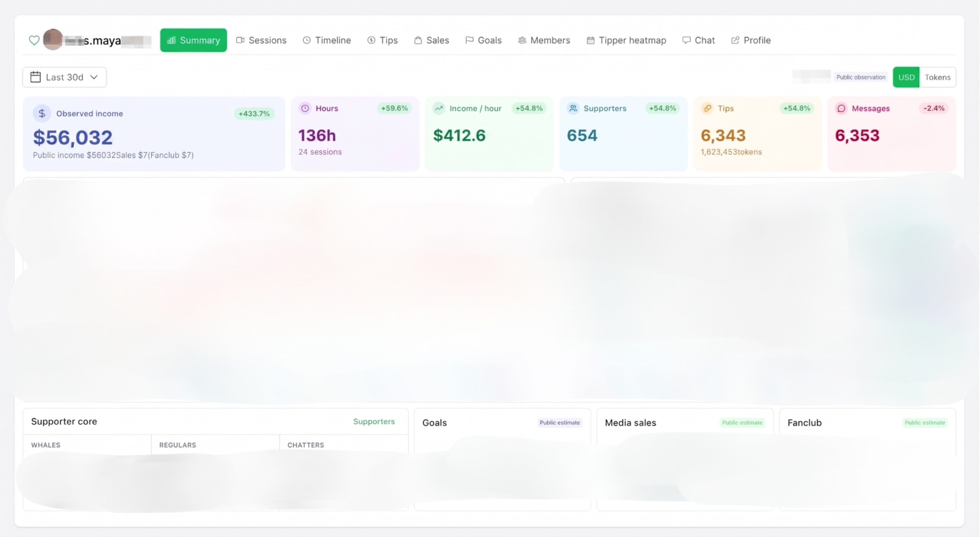Click the $56,032 observed income value
Viewport: 980px width, 537px height.
73,137
